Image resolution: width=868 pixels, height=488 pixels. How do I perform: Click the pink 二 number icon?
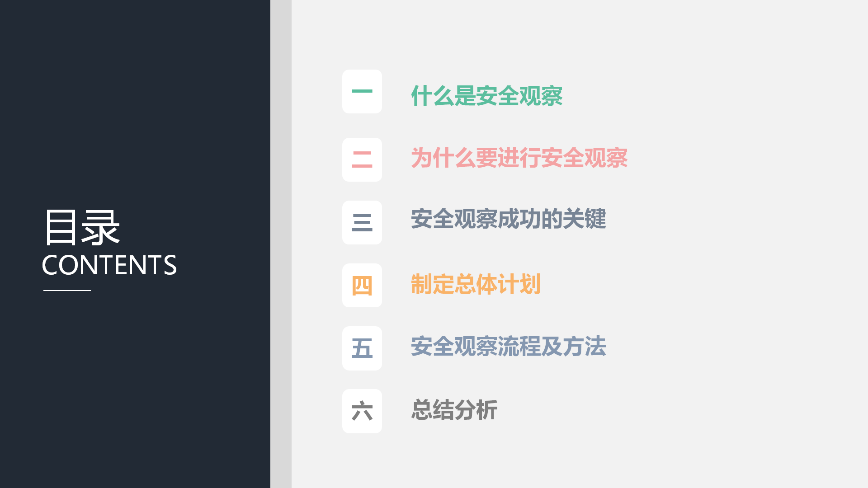pyautogui.click(x=362, y=160)
